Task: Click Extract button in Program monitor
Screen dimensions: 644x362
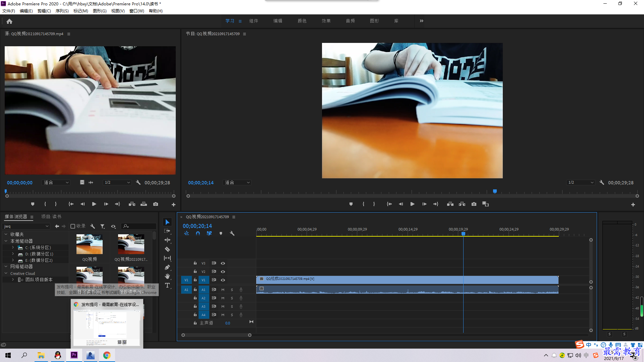Action: 462,204
